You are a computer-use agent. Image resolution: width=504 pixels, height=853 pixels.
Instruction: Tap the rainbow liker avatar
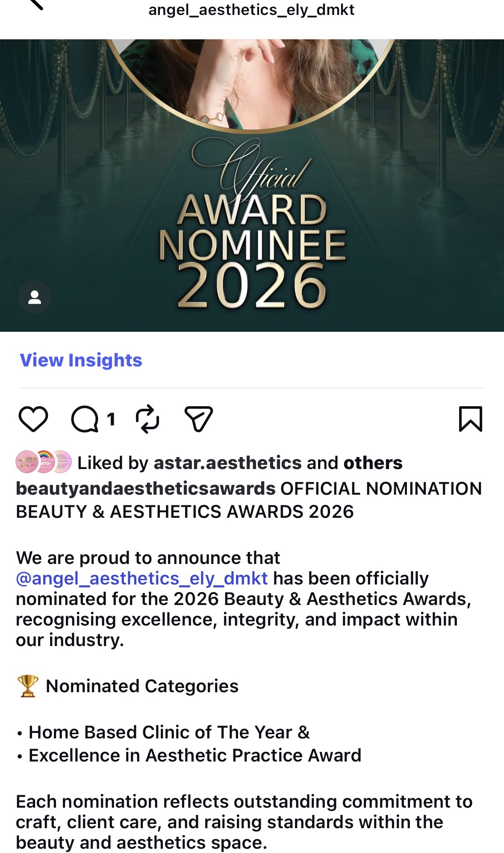pyautogui.click(x=44, y=462)
